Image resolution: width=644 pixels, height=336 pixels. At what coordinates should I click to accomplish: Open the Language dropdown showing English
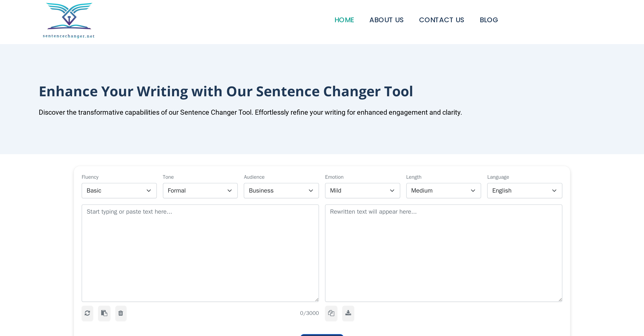[525, 190]
